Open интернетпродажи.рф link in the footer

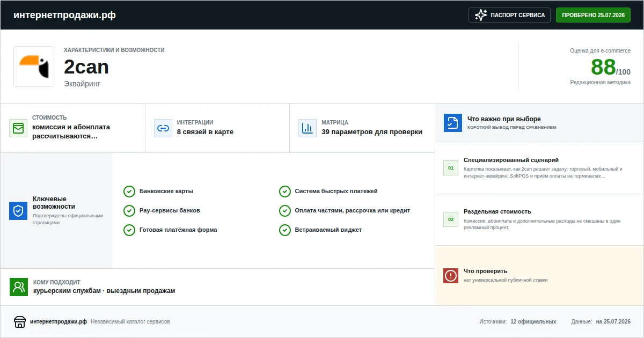coord(58,322)
